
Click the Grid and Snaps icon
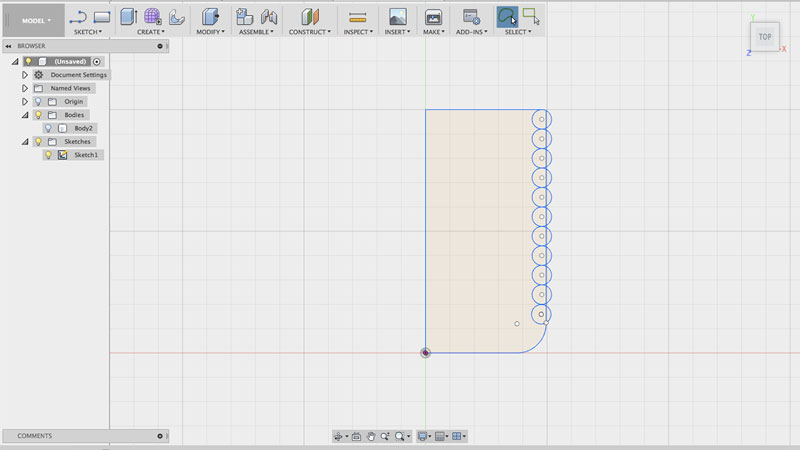439,436
